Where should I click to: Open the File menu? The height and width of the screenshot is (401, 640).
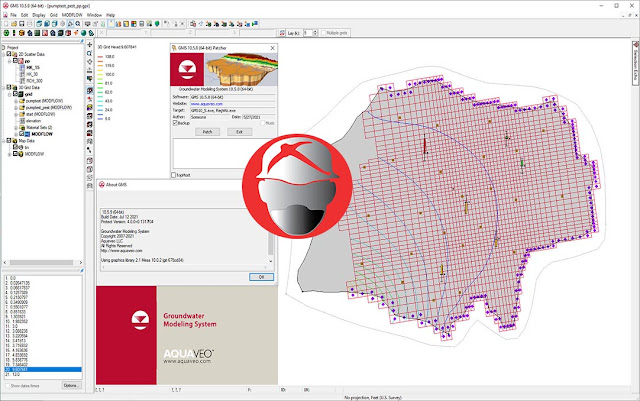(13, 15)
